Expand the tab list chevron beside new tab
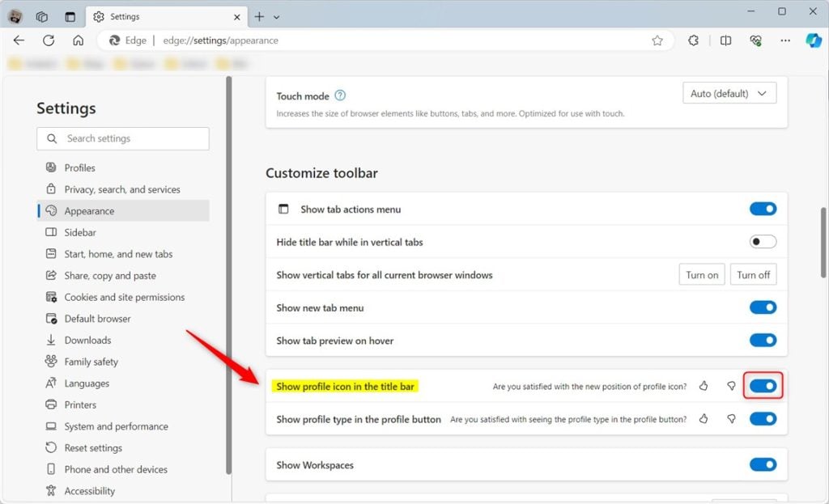The height and width of the screenshot is (504, 829). click(277, 17)
